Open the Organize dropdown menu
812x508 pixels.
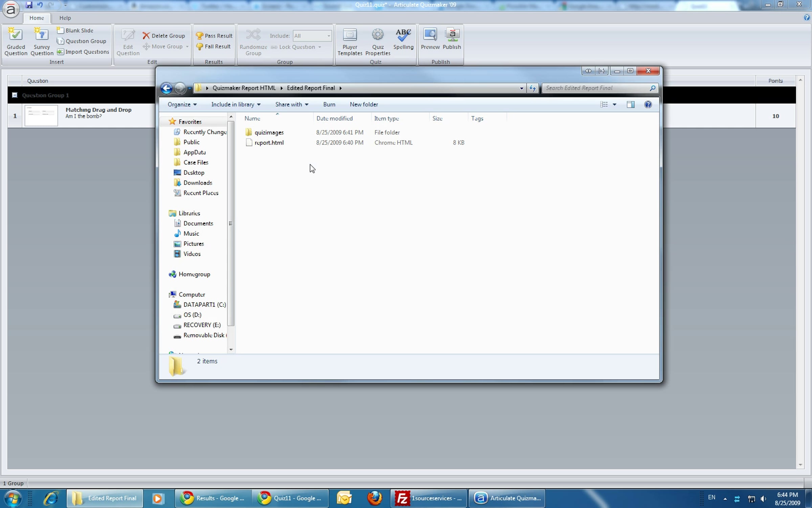click(x=182, y=104)
